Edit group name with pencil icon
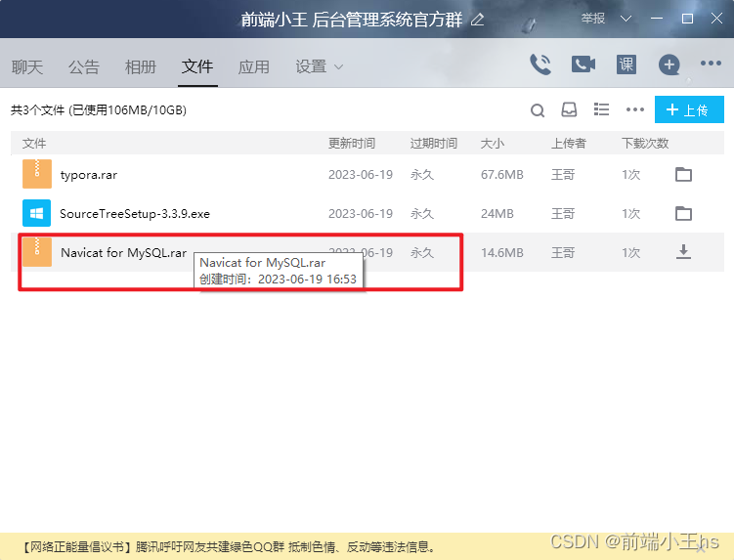 (478, 20)
